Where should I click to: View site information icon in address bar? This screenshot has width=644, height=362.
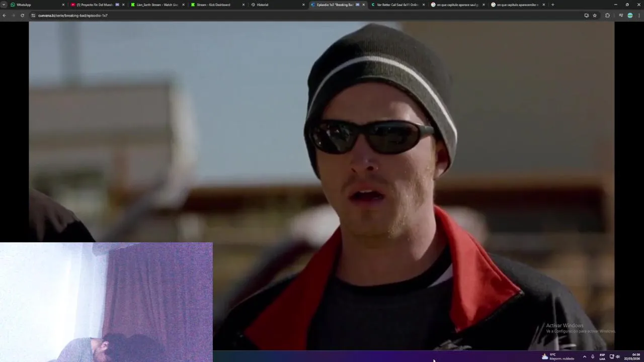[x=33, y=16]
